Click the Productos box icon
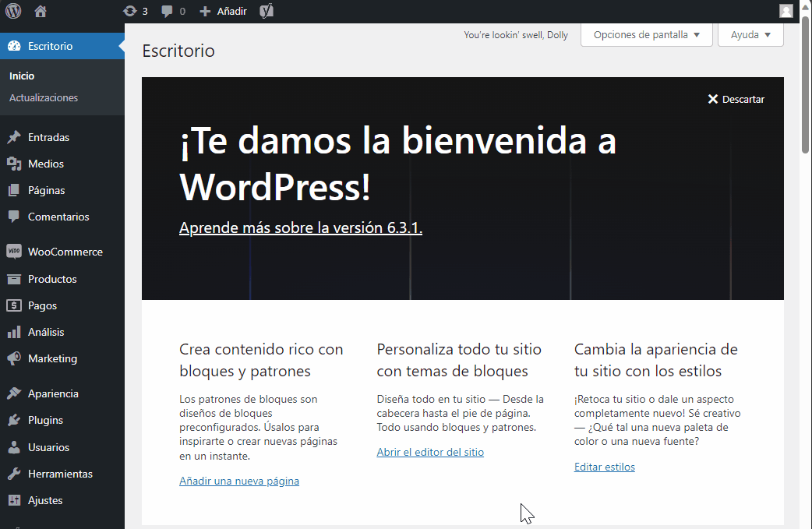Image resolution: width=812 pixels, height=529 pixels. pyautogui.click(x=14, y=279)
